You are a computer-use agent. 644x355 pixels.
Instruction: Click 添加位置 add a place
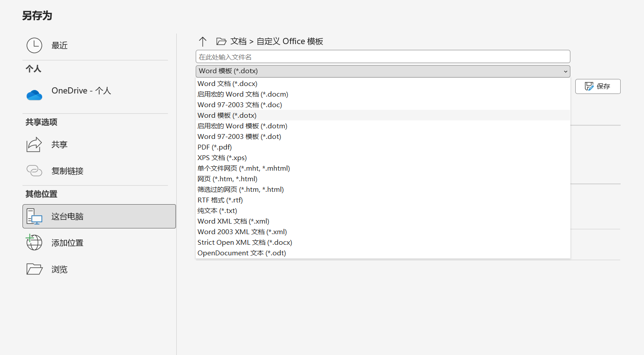67,243
